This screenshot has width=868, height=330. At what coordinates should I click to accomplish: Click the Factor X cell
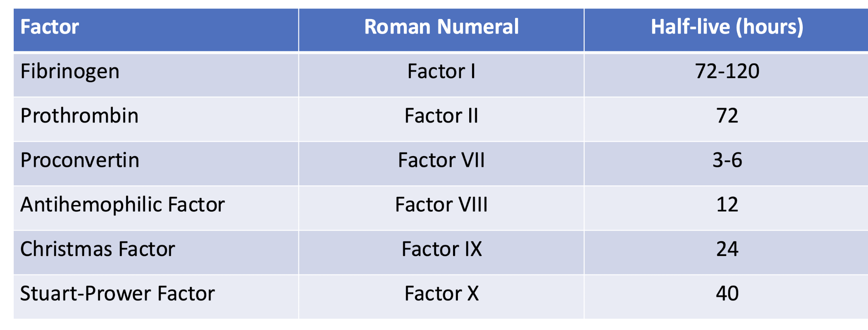tap(441, 294)
